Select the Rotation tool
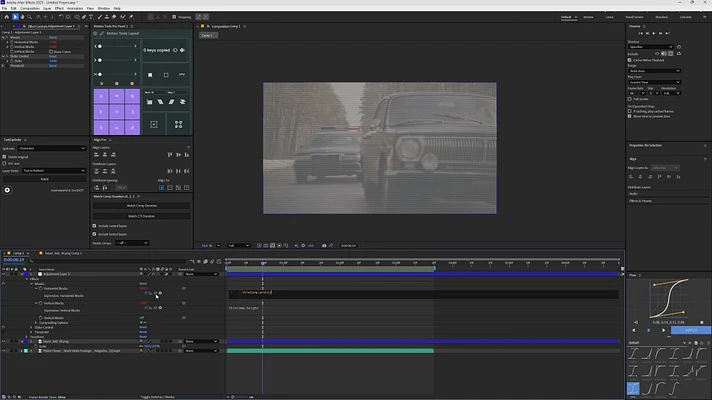 click(61, 17)
